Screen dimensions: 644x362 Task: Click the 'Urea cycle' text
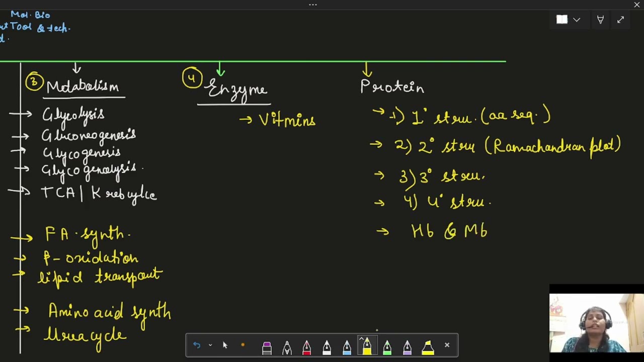pos(85,335)
